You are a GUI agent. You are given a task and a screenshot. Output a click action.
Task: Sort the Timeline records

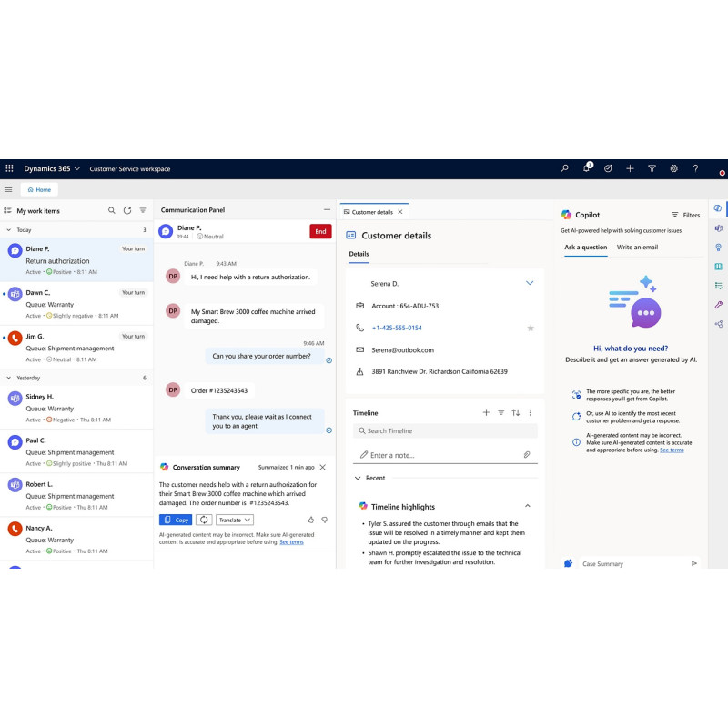(515, 412)
